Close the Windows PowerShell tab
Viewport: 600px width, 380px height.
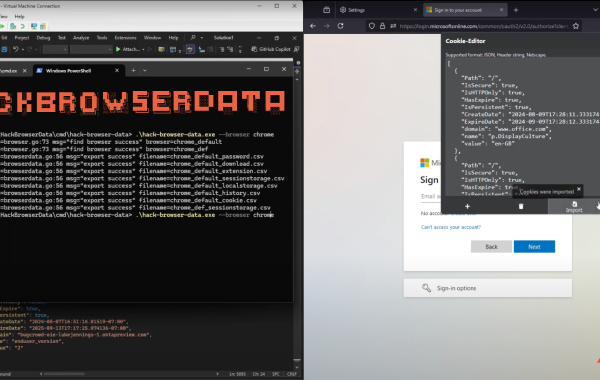point(117,70)
